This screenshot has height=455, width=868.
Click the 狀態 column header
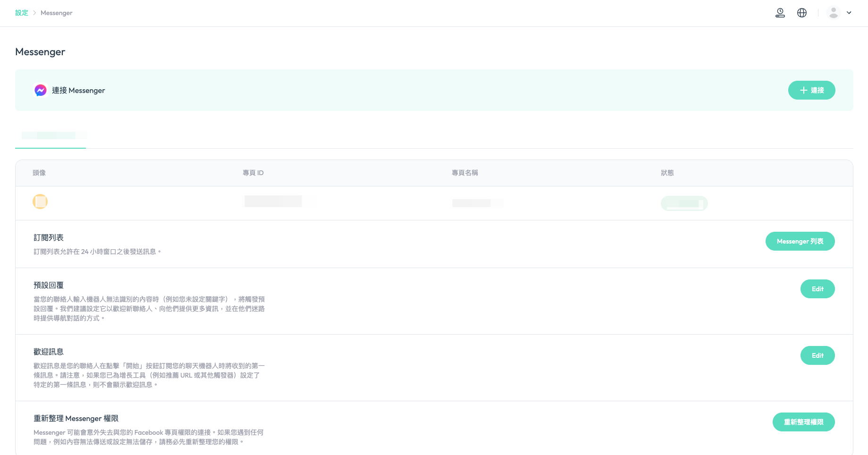pos(667,173)
